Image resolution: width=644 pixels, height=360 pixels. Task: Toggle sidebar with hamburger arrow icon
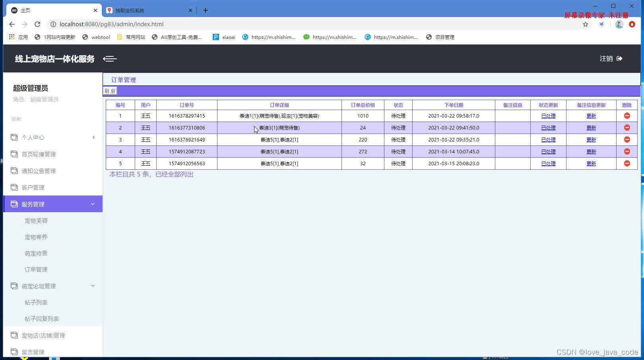110,59
